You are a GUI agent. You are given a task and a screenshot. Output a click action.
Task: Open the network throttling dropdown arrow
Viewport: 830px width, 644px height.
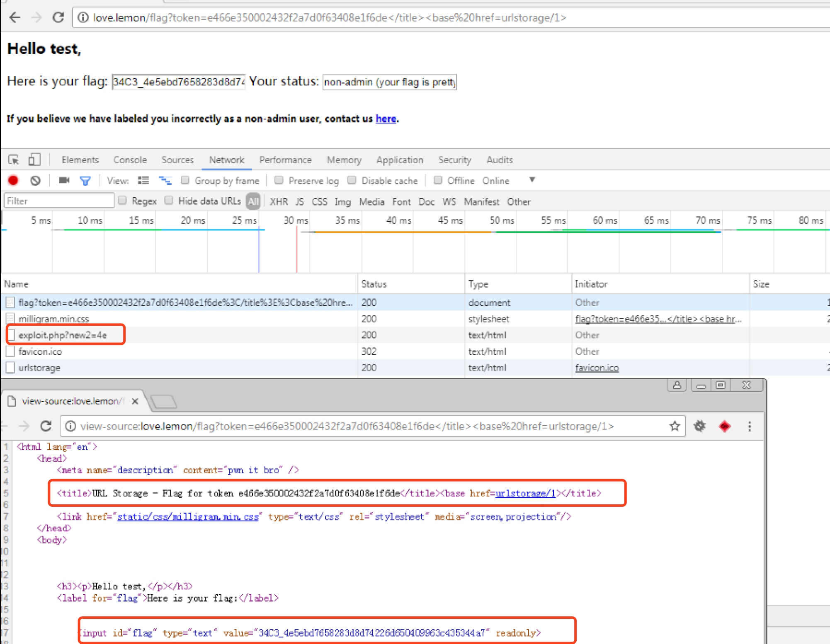[532, 180]
